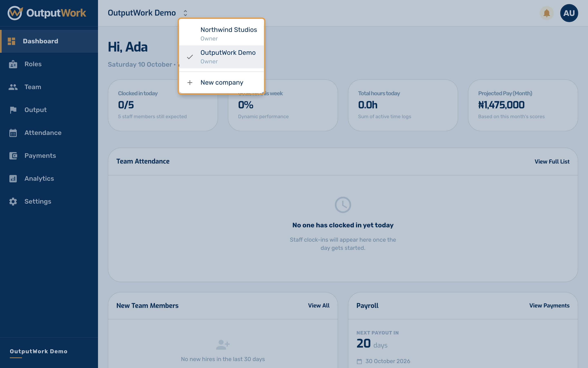Click View All for new team members
Screen dimensions: 588x368
(x=318, y=306)
